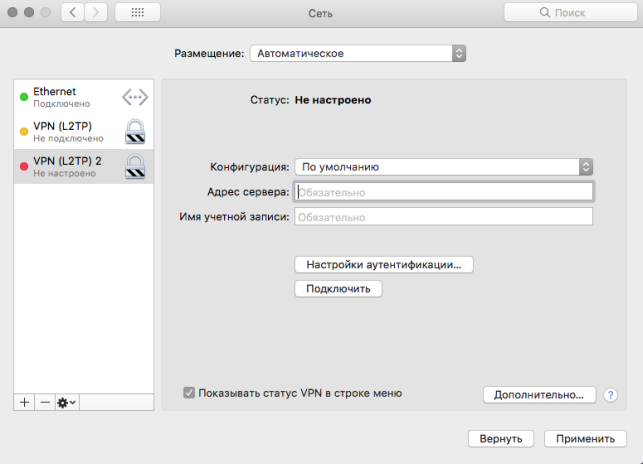Select the first VPN (L2TP) service
This screenshot has height=464, width=643.
click(x=60, y=130)
